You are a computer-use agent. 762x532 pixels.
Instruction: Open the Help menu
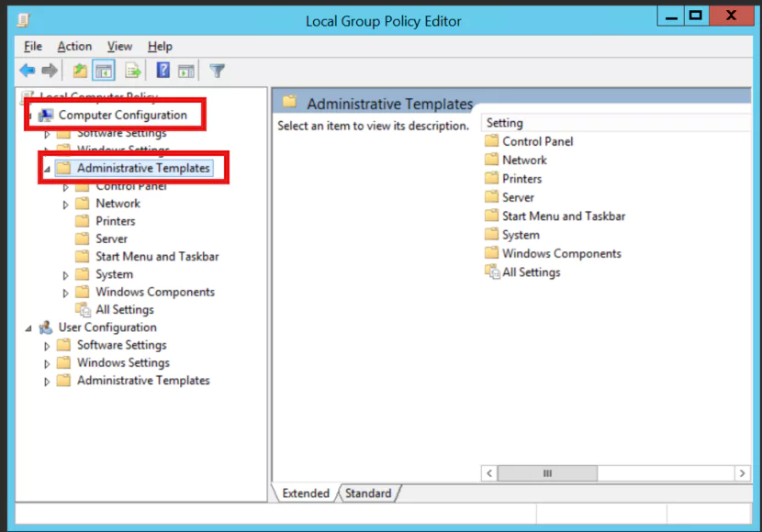tap(160, 47)
